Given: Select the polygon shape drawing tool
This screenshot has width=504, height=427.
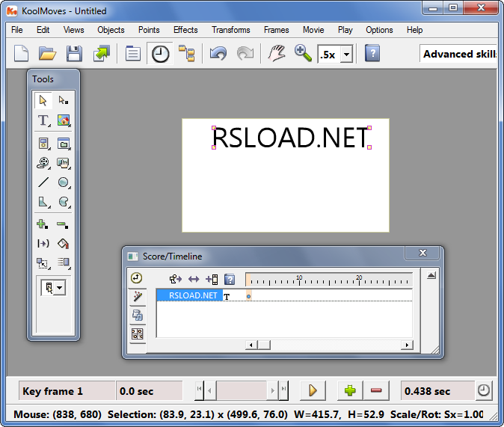Looking at the screenshot, I should tap(43, 202).
